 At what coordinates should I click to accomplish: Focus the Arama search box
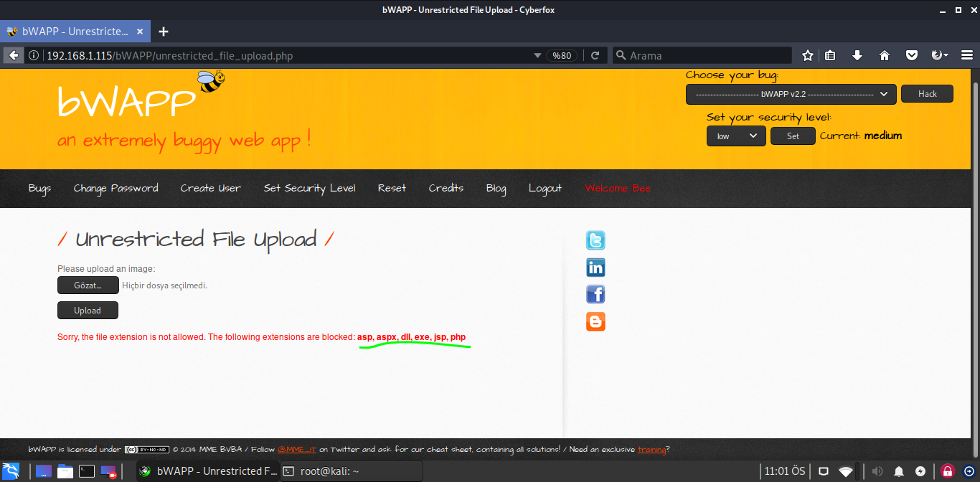[x=702, y=55]
